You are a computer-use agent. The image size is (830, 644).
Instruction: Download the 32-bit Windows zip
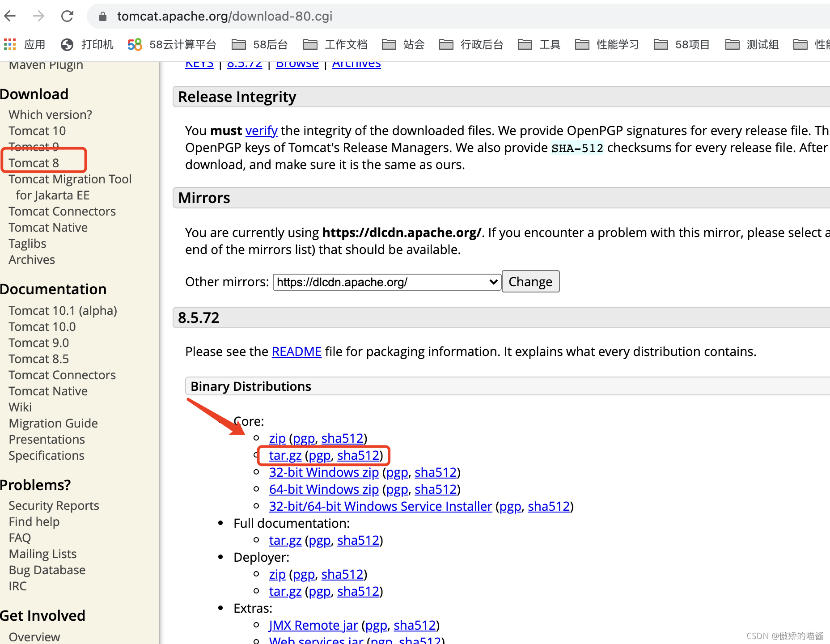coord(324,472)
